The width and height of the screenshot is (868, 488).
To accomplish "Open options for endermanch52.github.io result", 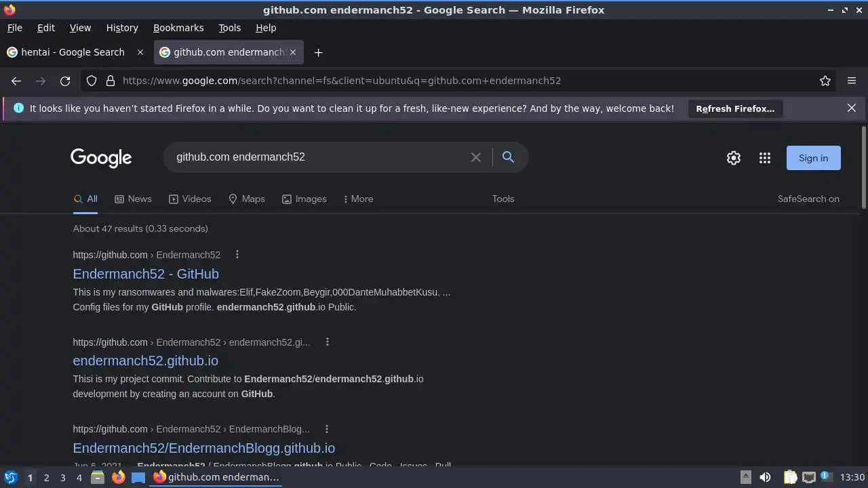I will pos(327,342).
